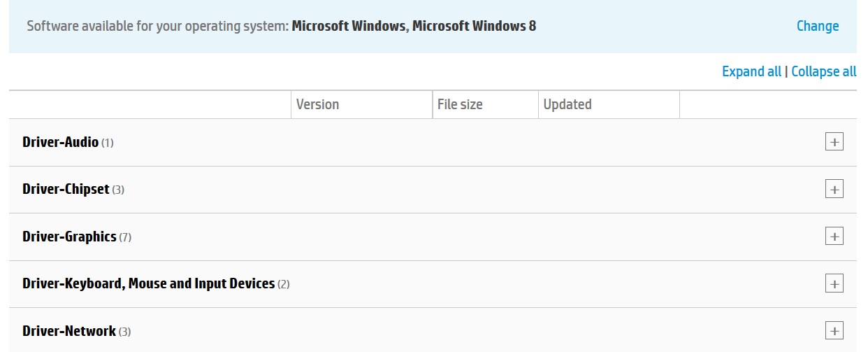Click Driver-Keyboard, Mouse and Input Devices title
The height and width of the screenshot is (352, 868).
coord(148,283)
